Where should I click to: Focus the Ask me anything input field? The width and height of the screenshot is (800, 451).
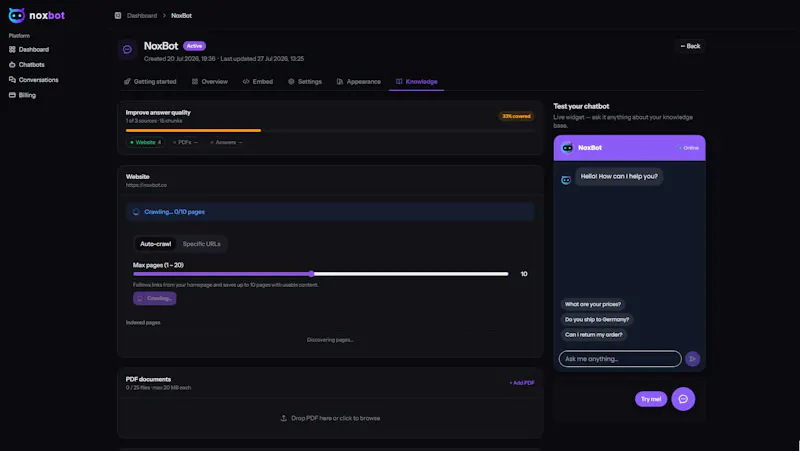click(620, 359)
